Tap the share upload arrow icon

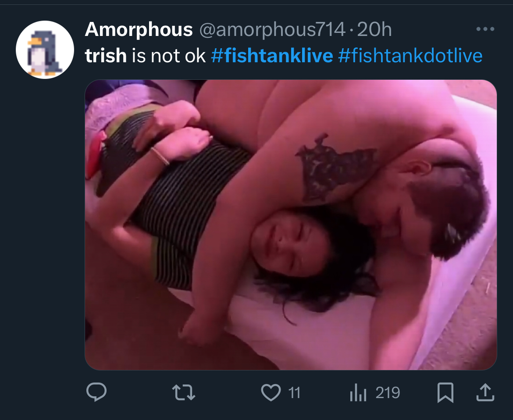coord(485,392)
